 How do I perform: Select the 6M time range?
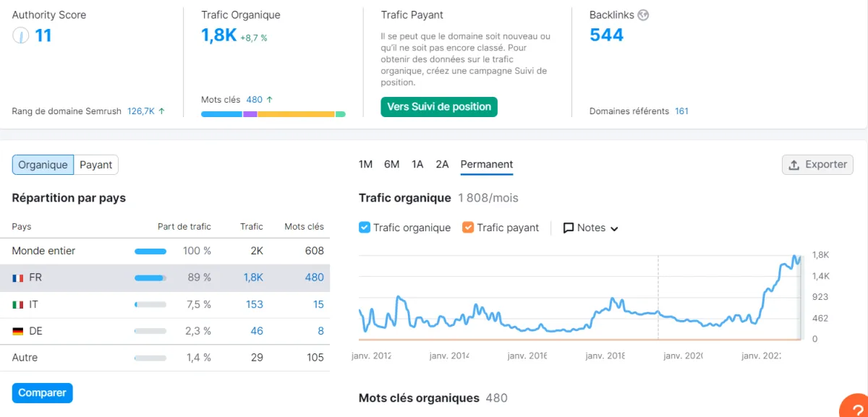(x=391, y=164)
